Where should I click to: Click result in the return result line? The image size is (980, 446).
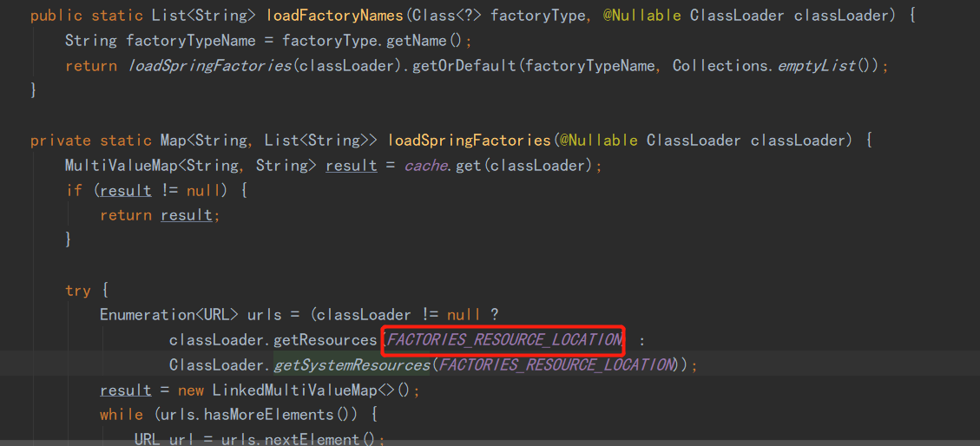point(187,215)
